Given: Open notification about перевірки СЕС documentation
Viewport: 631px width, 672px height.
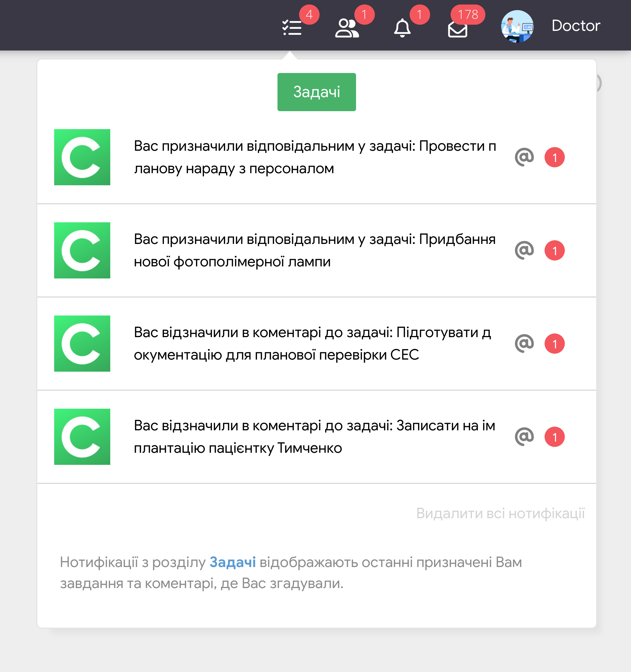Looking at the screenshot, I should click(313, 343).
